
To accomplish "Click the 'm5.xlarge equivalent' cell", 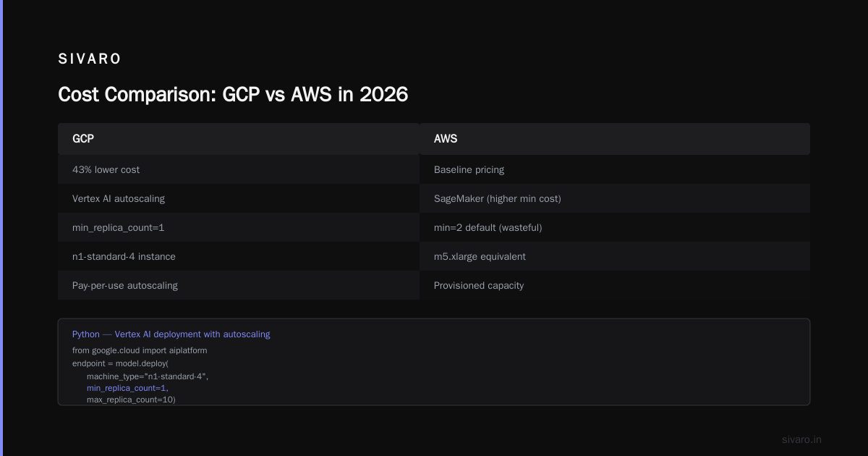I will click(615, 256).
